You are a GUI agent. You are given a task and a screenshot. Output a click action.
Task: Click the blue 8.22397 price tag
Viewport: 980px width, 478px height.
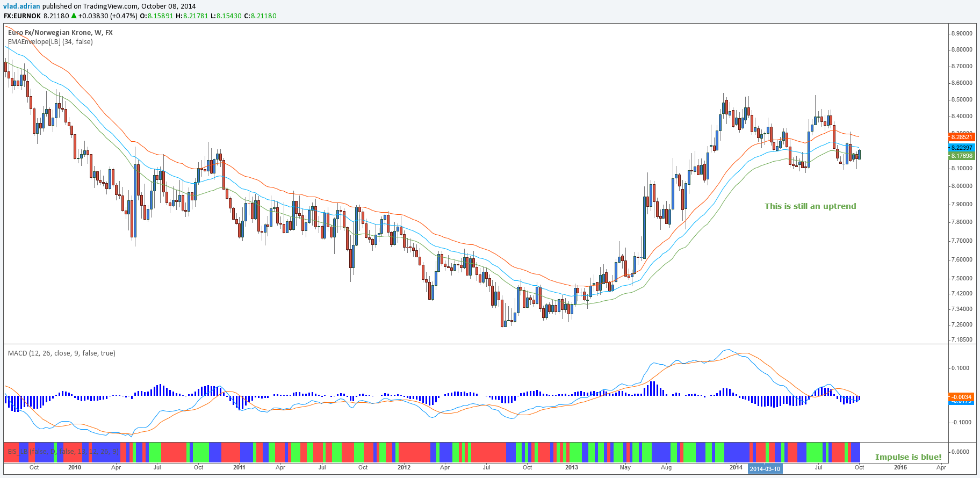pyautogui.click(x=961, y=148)
